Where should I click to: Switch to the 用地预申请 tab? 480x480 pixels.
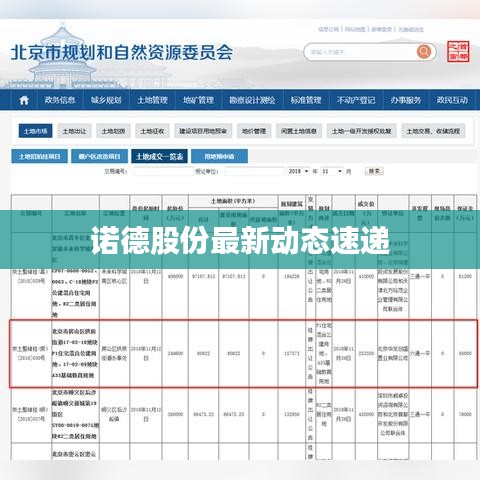219,156
